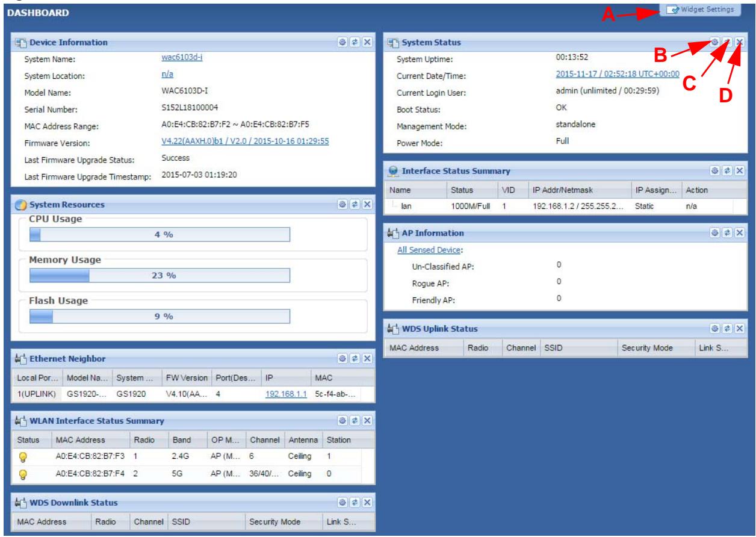Open the Current Date/Time link
This screenshot has width=756, height=537.
(617, 74)
